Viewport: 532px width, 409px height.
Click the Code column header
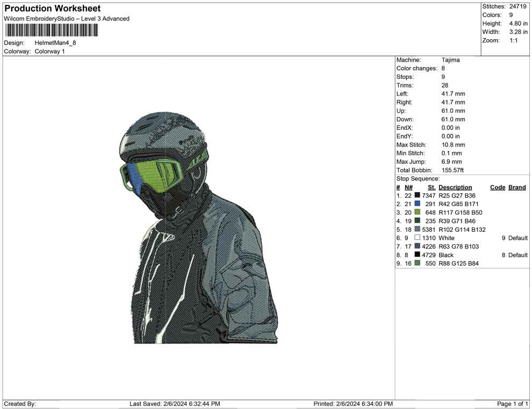click(x=498, y=187)
